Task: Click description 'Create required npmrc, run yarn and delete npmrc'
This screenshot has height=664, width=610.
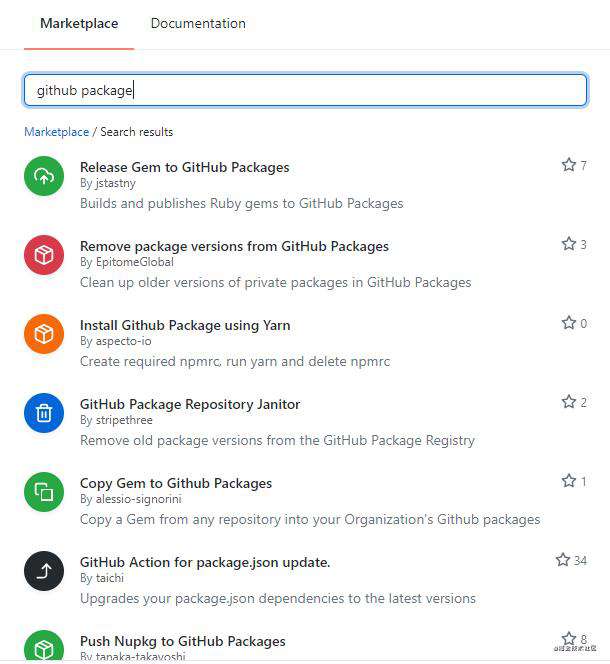Action: (x=235, y=362)
